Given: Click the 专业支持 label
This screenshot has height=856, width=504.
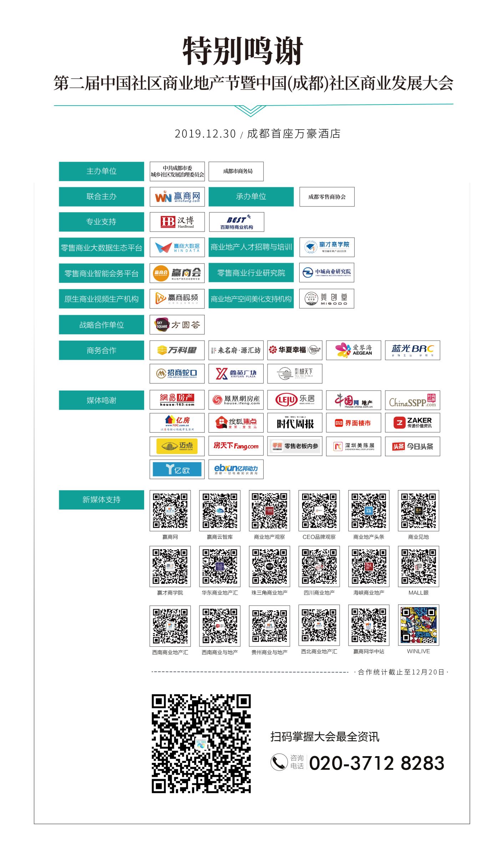Looking at the screenshot, I should 102,222.
